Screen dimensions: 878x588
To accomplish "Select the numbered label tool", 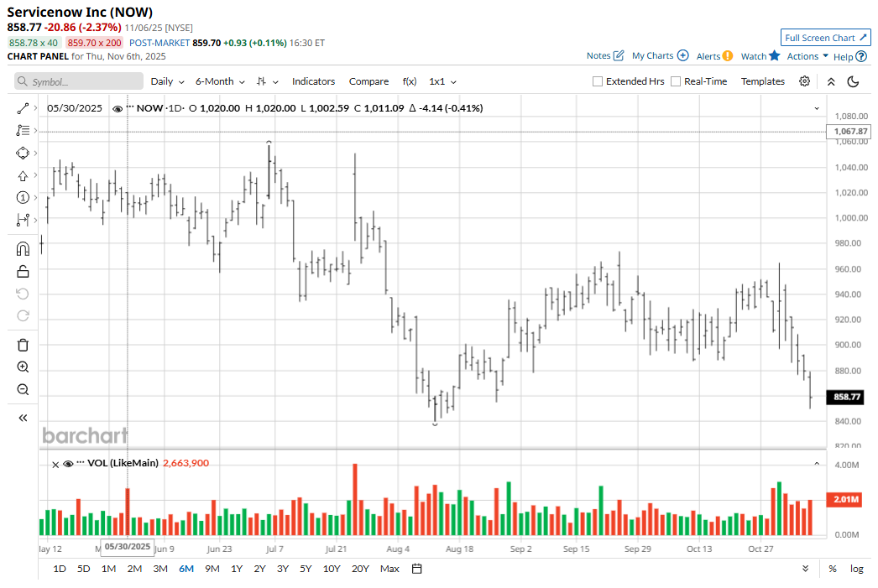I will click(x=23, y=197).
